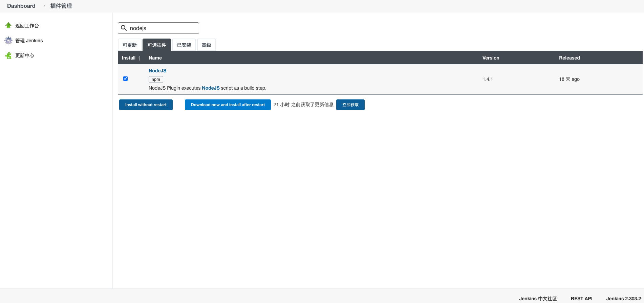
Task: Click the 21 小时 之前获取了更新信息 text
Action: coord(303,105)
